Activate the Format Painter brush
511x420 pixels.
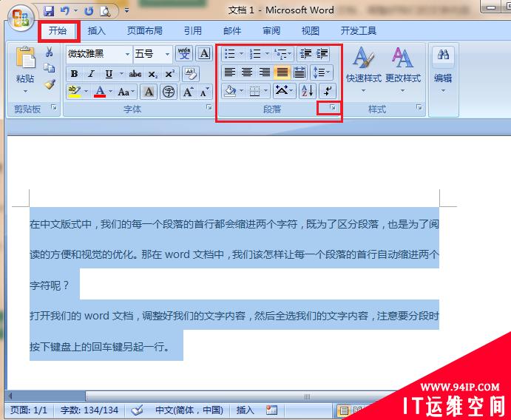click(x=50, y=84)
